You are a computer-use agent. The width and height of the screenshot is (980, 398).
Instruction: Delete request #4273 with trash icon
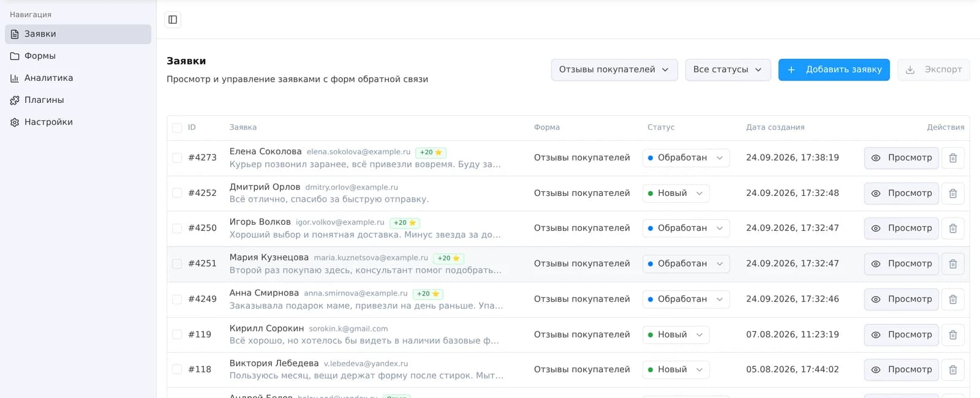point(953,158)
